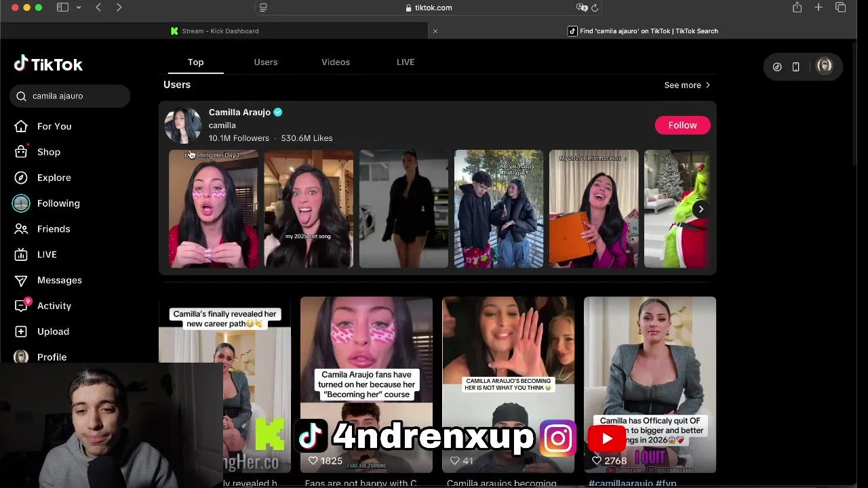Open the Profile avatar icon in sidebar

tap(21, 357)
